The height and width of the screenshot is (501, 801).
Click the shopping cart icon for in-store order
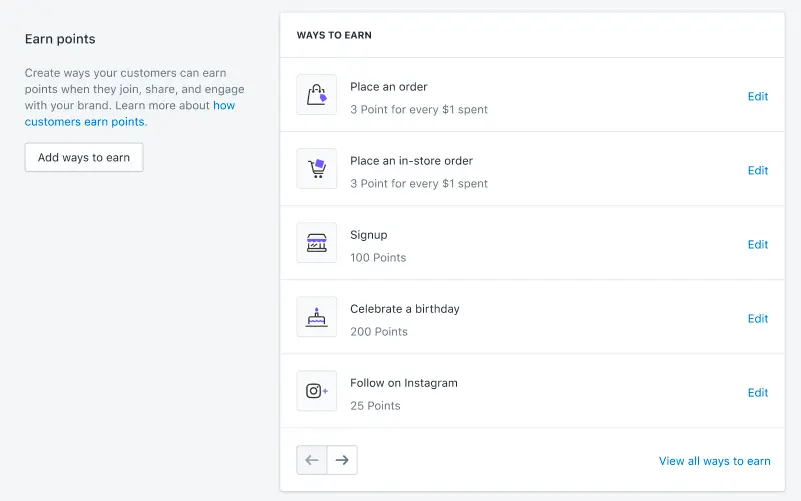click(x=317, y=169)
